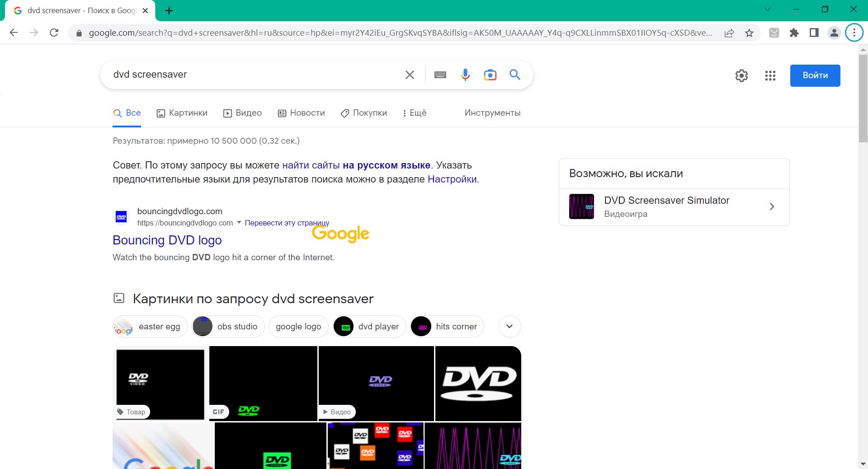Open the Chrome profile avatar
The width and height of the screenshot is (868, 469).
(x=834, y=33)
